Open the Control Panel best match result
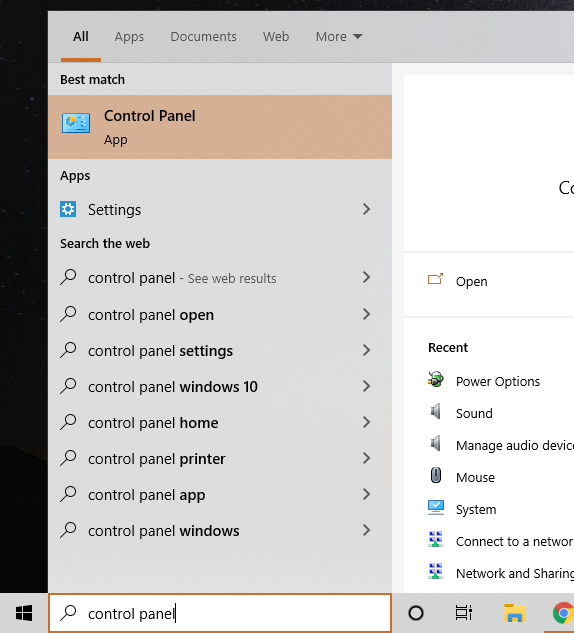This screenshot has width=574, height=633. (220, 127)
